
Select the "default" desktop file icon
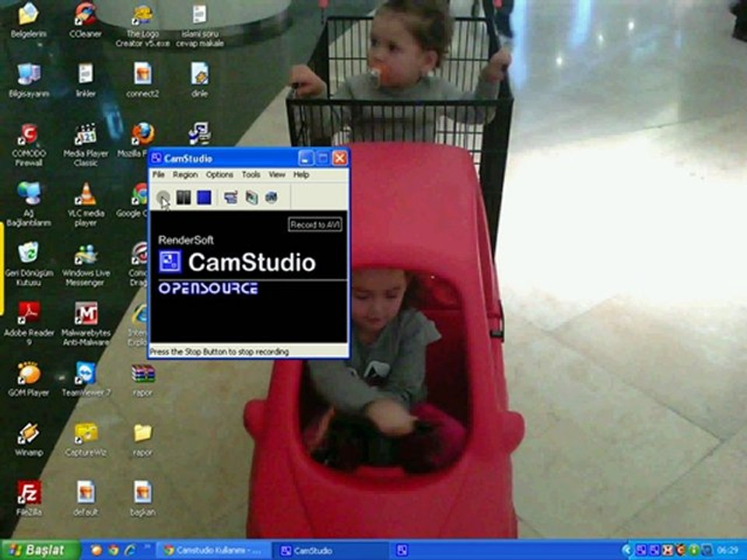pyautogui.click(x=86, y=499)
